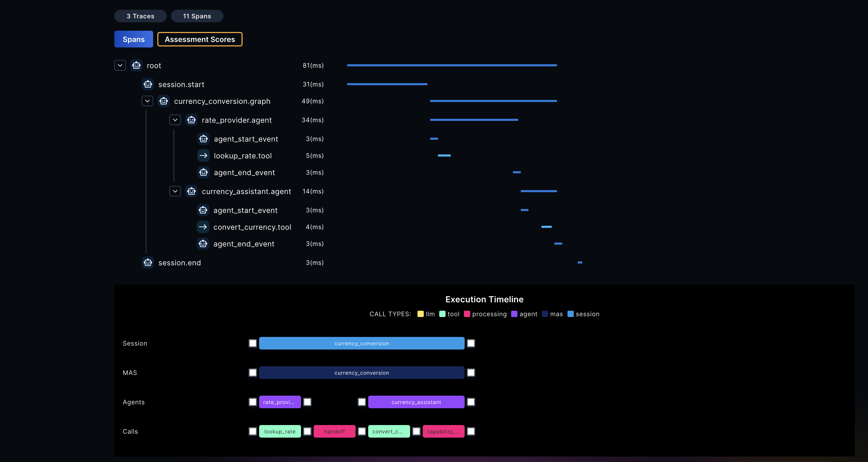
Task: Click the 11 Spans pill
Action: click(x=197, y=16)
